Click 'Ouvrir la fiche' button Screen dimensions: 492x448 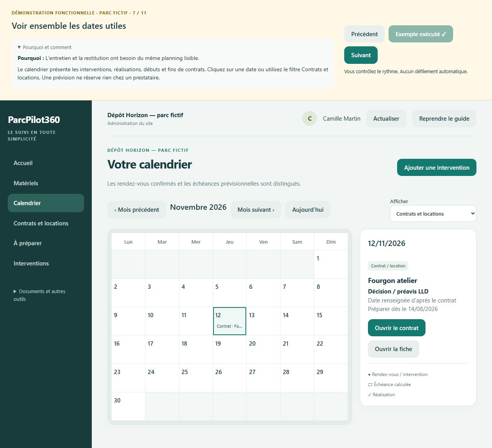394,349
